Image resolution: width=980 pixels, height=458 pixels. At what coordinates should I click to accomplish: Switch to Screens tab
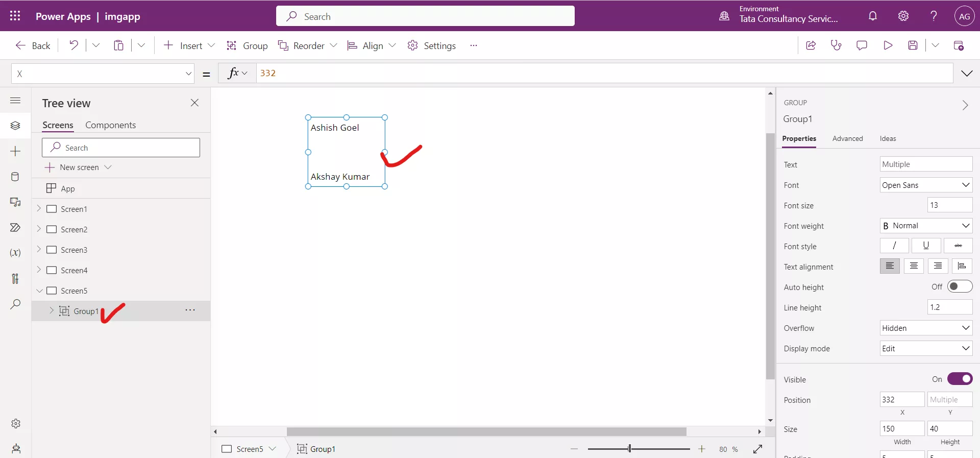point(58,125)
